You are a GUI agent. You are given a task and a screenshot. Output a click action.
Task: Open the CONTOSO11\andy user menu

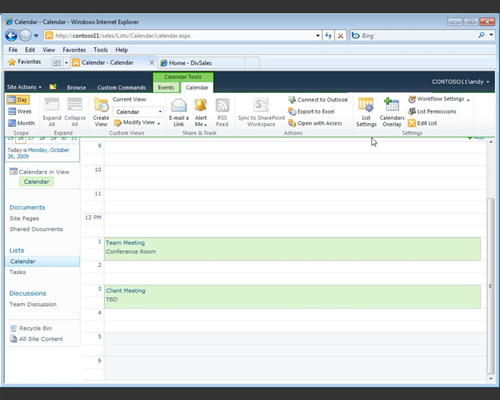[x=460, y=82]
